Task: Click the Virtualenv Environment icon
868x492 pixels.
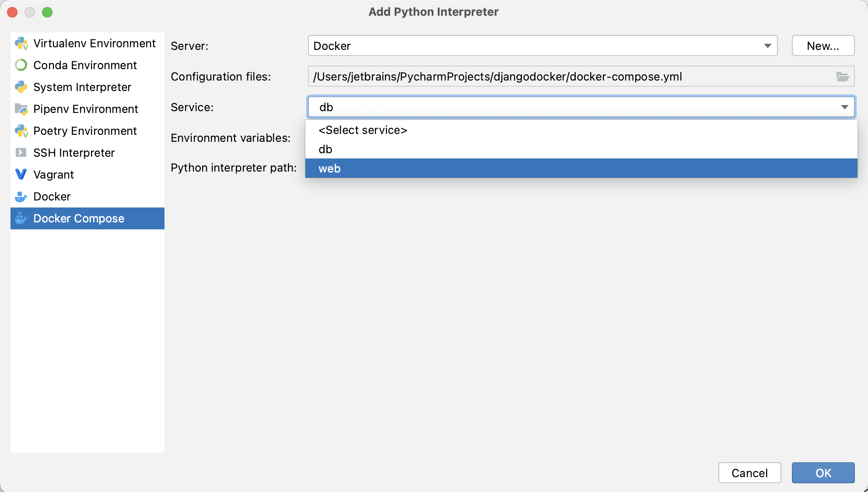Action: click(x=22, y=43)
